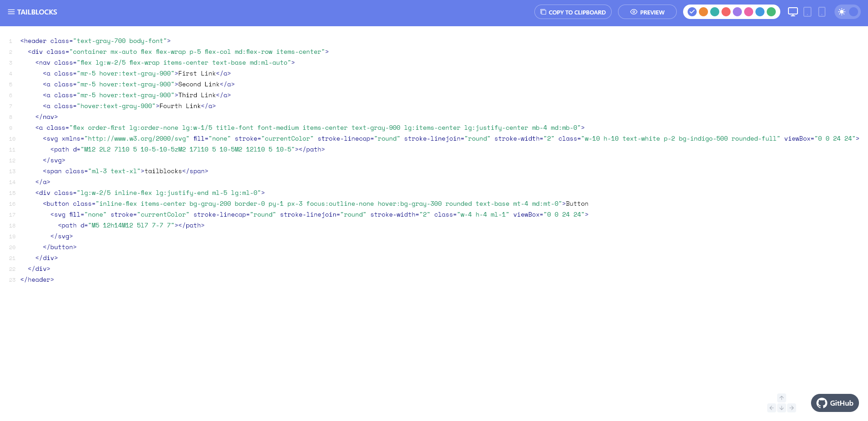This screenshot has height=421, width=868.
Task: Switch to phone view icon
Action: [x=822, y=12]
